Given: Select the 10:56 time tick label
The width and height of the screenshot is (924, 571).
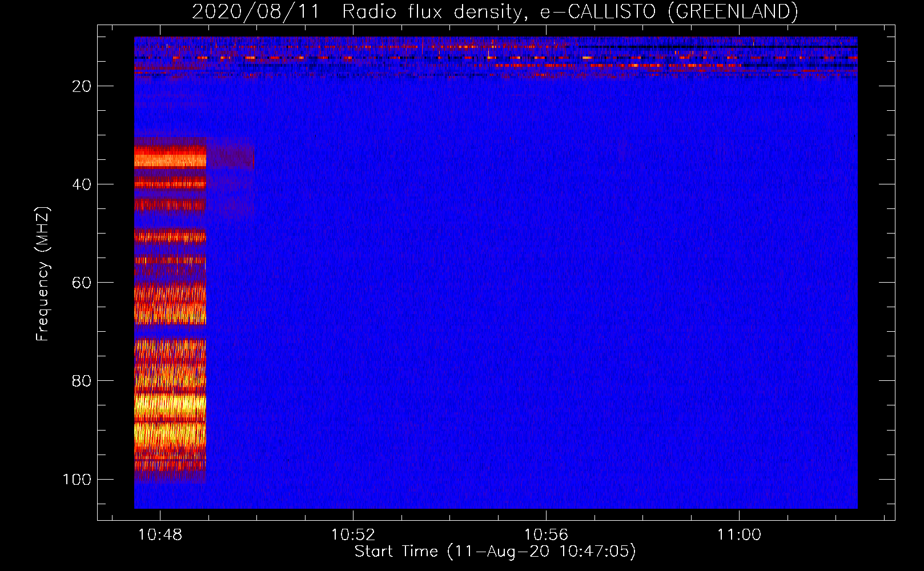Looking at the screenshot, I should tap(546, 535).
